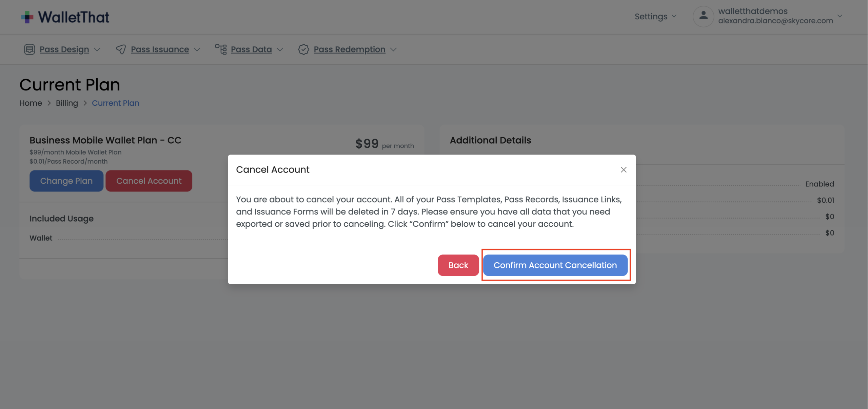Select the Pass Issuance menu item
This screenshot has height=409, width=868.
[160, 49]
